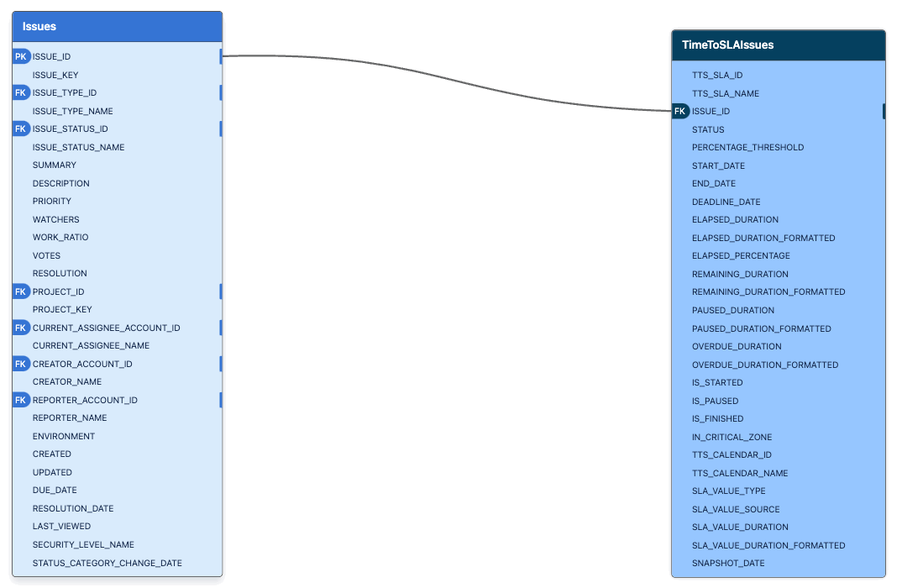The height and width of the screenshot is (588, 902).
Task: Click the SECURITY_LEVEL_NAME column
Action: [83, 544]
